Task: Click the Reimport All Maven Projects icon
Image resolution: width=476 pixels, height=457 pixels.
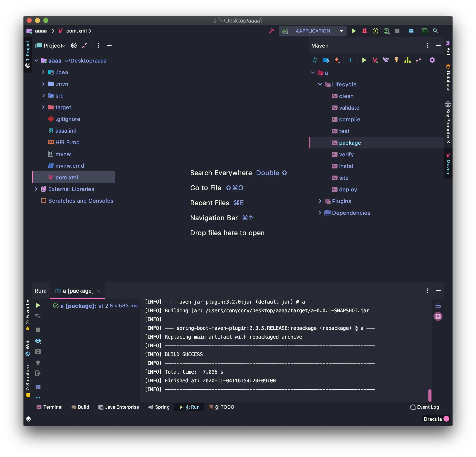Action: pos(315,60)
